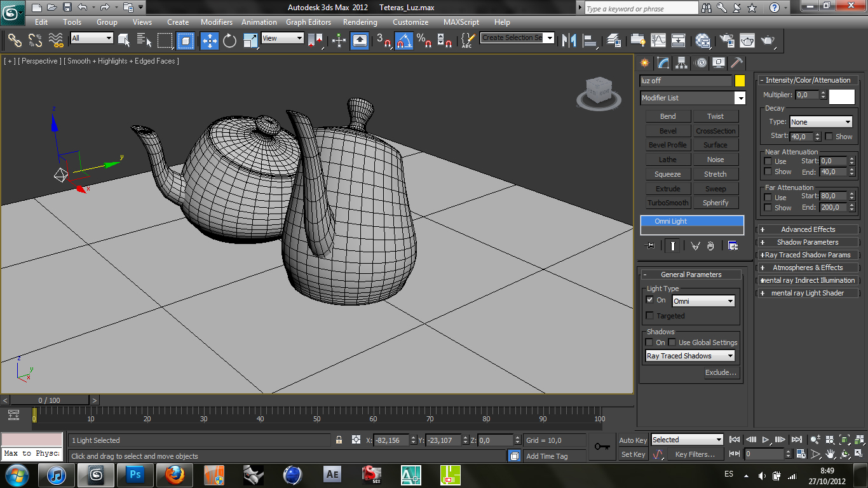Apply the TurboSmooth modifier button
868x488 pixels.
coord(668,203)
